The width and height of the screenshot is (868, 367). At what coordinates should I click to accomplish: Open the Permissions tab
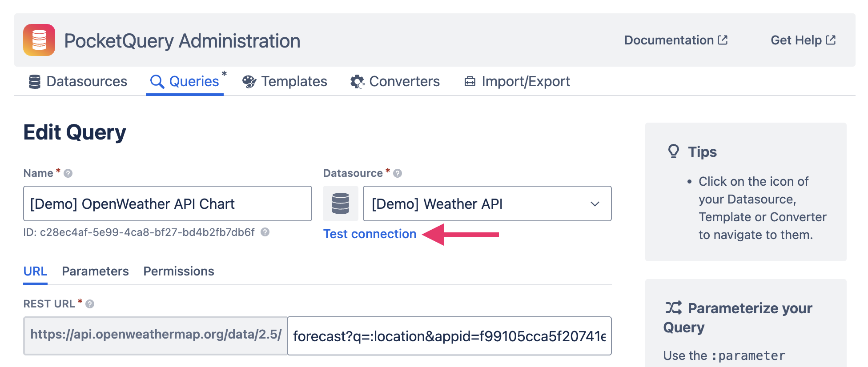tap(178, 271)
